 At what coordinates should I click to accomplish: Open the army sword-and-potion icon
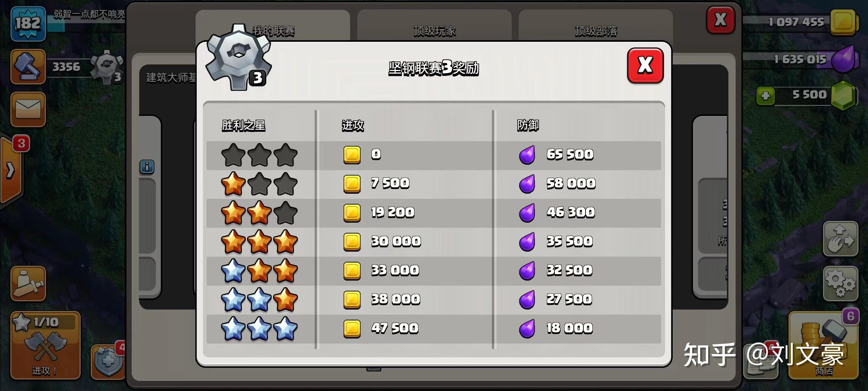click(28, 283)
